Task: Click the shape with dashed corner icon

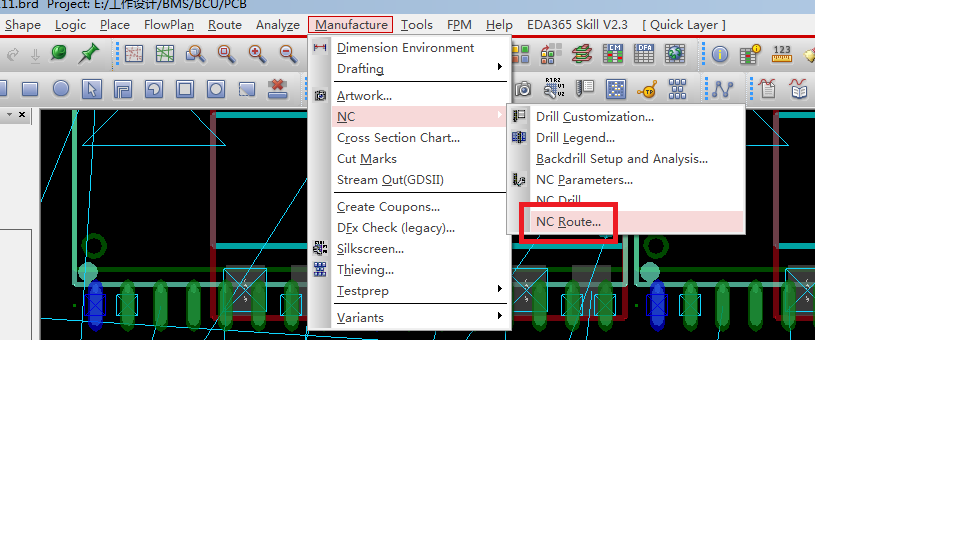Action: coord(247,89)
